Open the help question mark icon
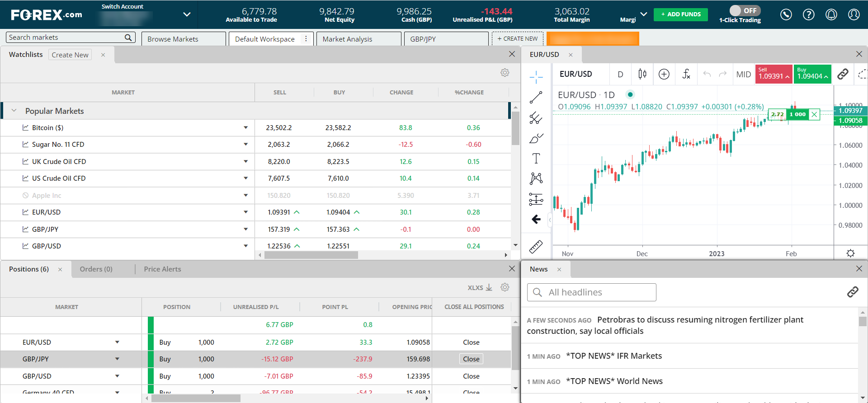Screen dimensions: 868x403 click(809, 14)
